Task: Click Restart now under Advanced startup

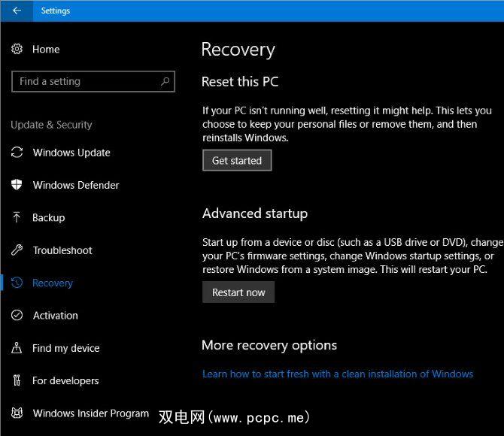Action: pyautogui.click(x=238, y=292)
